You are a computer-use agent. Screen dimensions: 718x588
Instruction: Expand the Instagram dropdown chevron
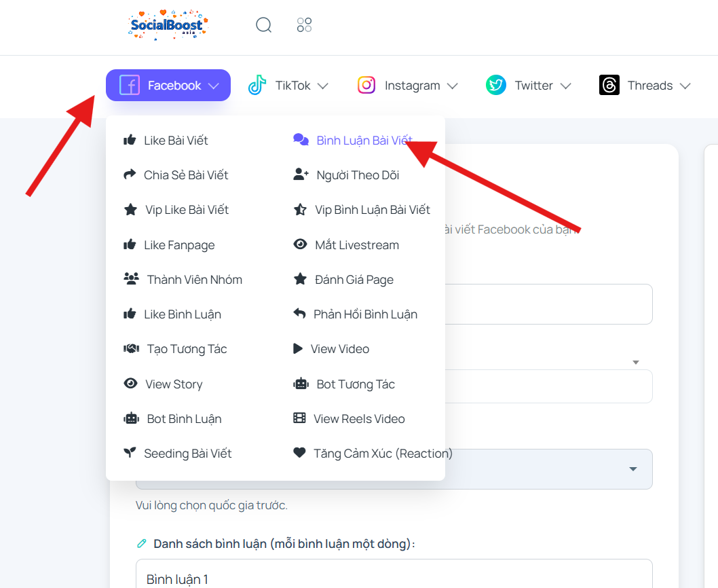(x=453, y=86)
